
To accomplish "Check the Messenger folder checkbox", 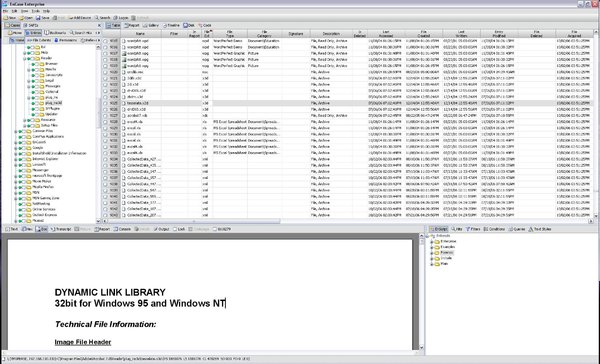I will click(24, 170).
